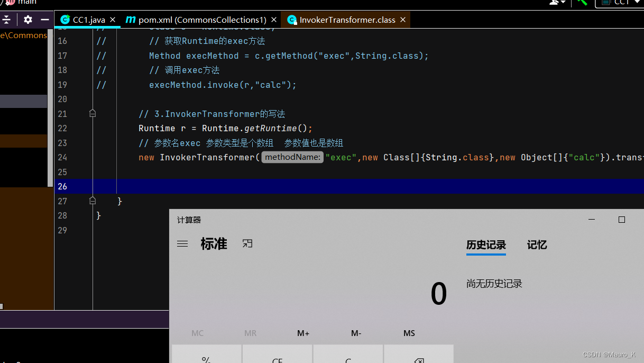The image size is (644, 363).
Task: Open the Calculator hamburger navigation menu
Action: pyautogui.click(x=182, y=244)
